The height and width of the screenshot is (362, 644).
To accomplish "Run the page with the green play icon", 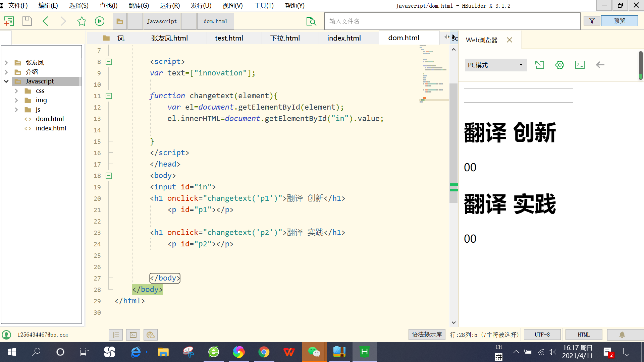I will coord(99,21).
